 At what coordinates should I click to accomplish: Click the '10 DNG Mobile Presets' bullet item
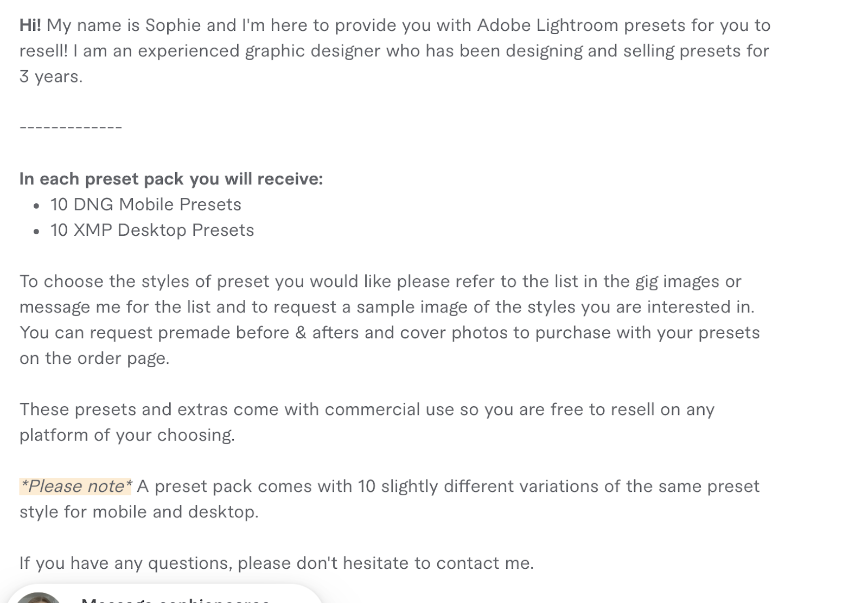[146, 204]
